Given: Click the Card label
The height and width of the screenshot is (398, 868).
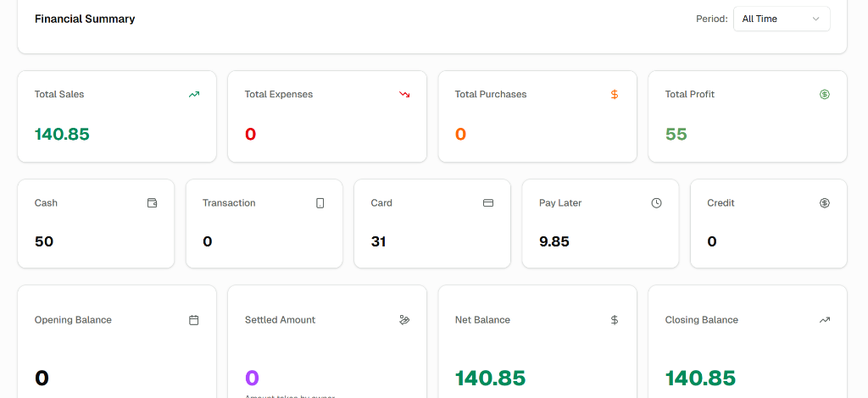Looking at the screenshot, I should [x=381, y=203].
